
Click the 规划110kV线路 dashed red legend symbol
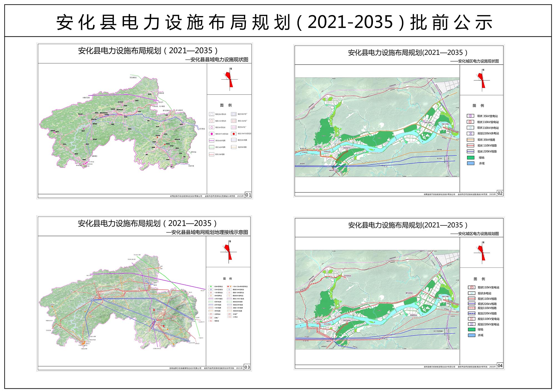tap(471, 308)
